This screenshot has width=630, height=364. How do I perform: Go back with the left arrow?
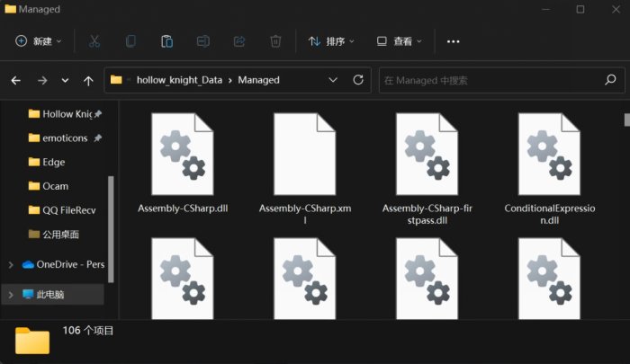coord(15,81)
